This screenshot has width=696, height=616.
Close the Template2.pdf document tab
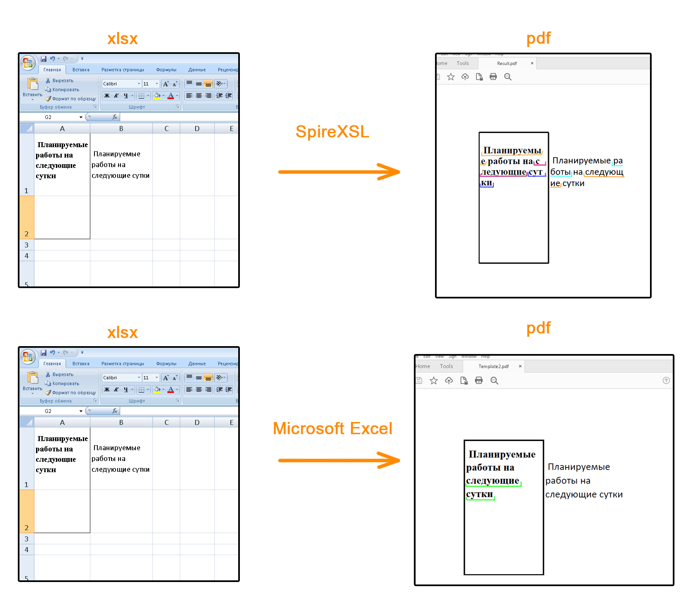[520, 366]
